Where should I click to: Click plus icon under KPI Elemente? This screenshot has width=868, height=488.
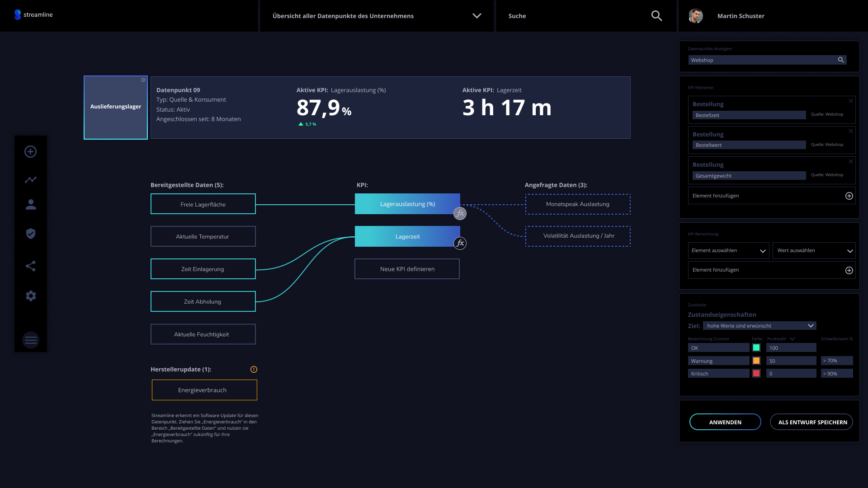(x=849, y=196)
